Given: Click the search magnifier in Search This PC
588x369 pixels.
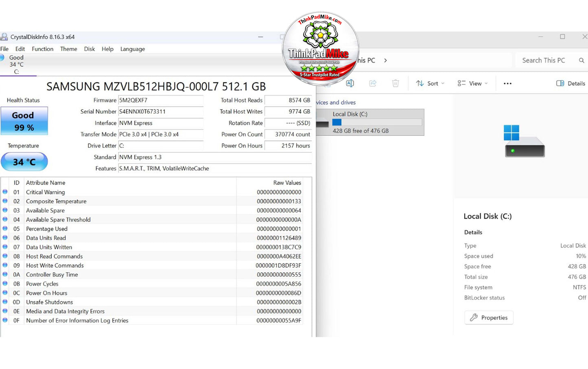Looking at the screenshot, I should point(581,60).
